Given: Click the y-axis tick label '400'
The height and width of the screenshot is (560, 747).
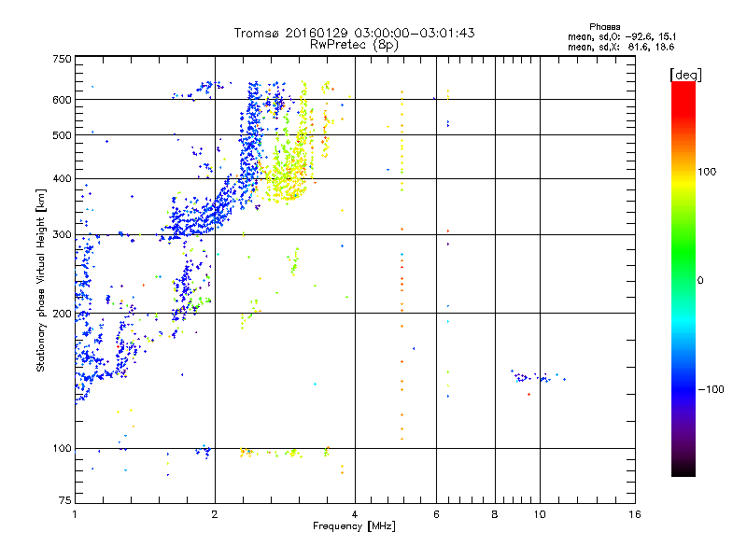Looking at the screenshot, I should (x=62, y=178).
